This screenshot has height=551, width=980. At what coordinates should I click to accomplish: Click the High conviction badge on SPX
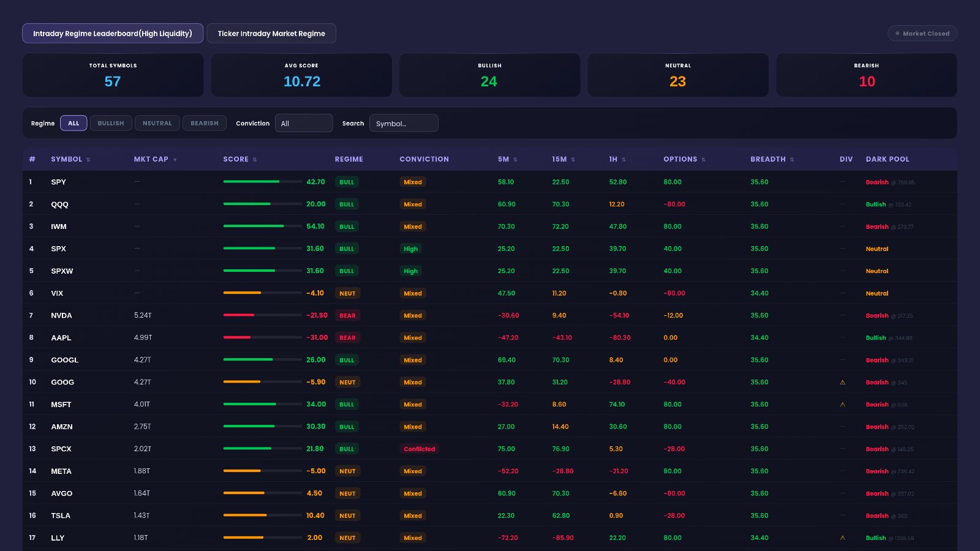[x=411, y=249]
